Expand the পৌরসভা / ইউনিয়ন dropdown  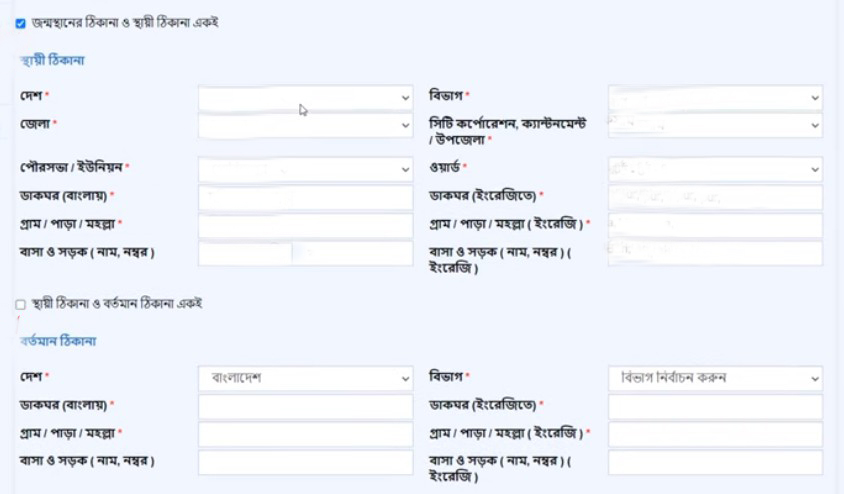305,169
